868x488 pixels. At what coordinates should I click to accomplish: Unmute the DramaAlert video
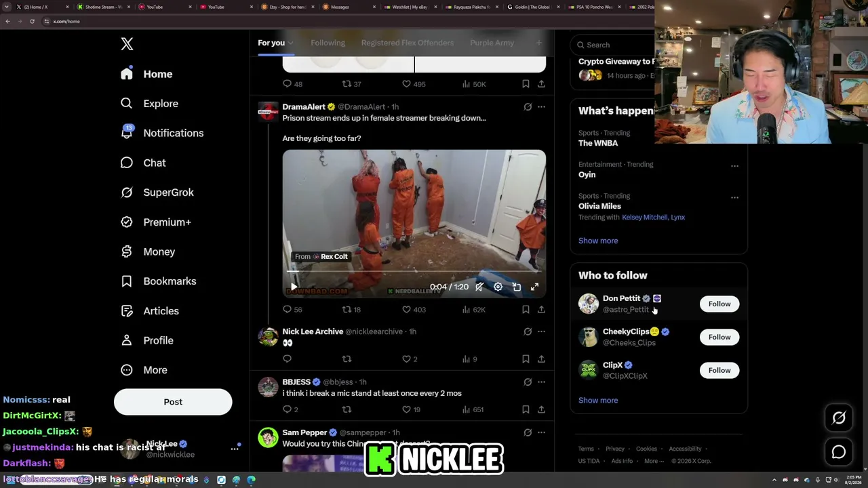click(479, 287)
